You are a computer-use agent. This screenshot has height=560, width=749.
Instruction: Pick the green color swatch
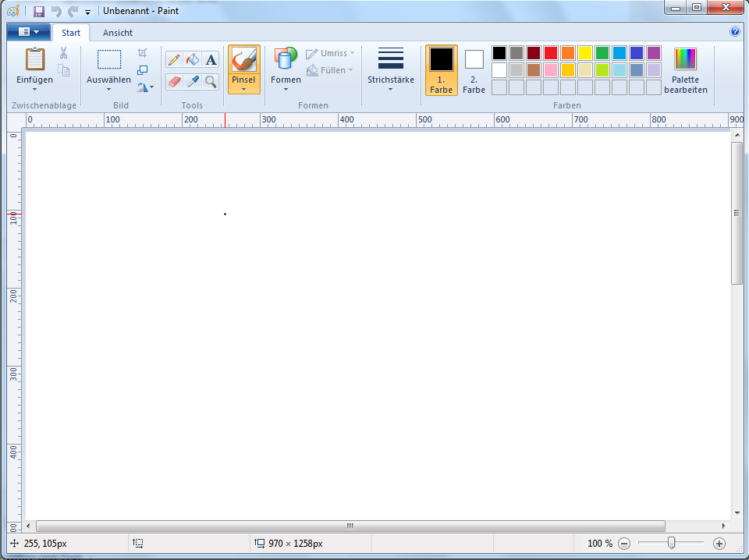click(x=602, y=53)
